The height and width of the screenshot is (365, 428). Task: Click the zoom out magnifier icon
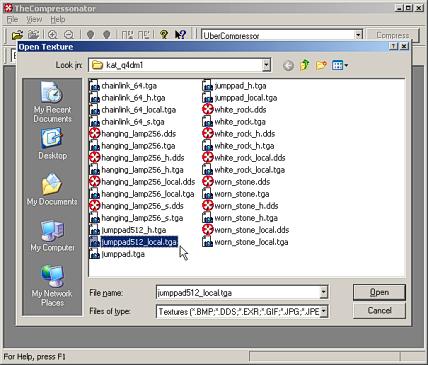pos(68,34)
